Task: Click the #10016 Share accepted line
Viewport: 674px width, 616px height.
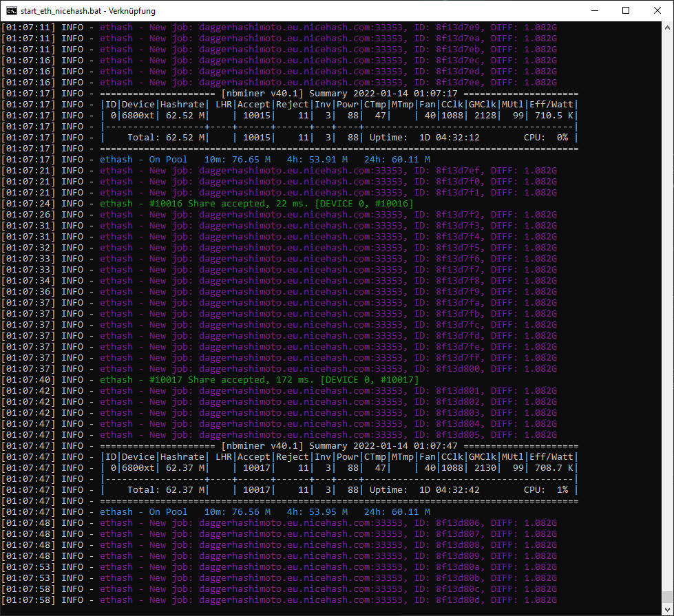Action: pyautogui.click(x=257, y=203)
